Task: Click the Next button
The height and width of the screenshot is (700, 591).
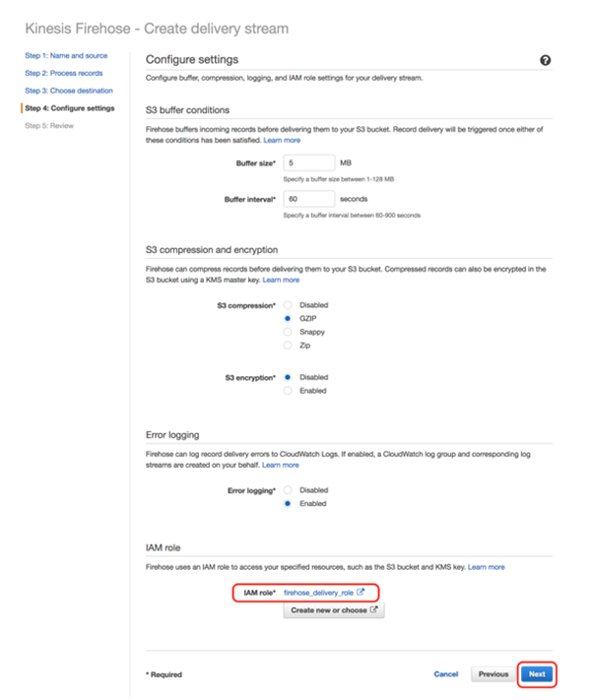Action: click(x=537, y=674)
